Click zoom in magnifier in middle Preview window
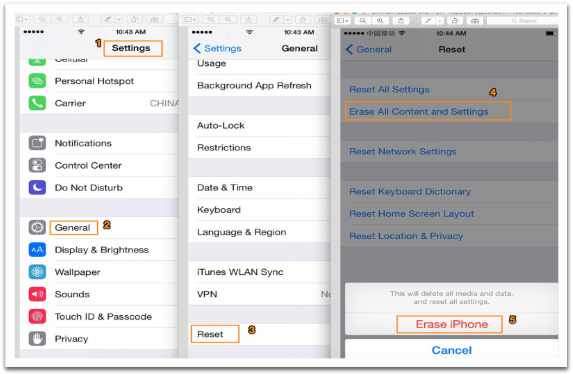The image size is (573, 374). pos(228,19)
